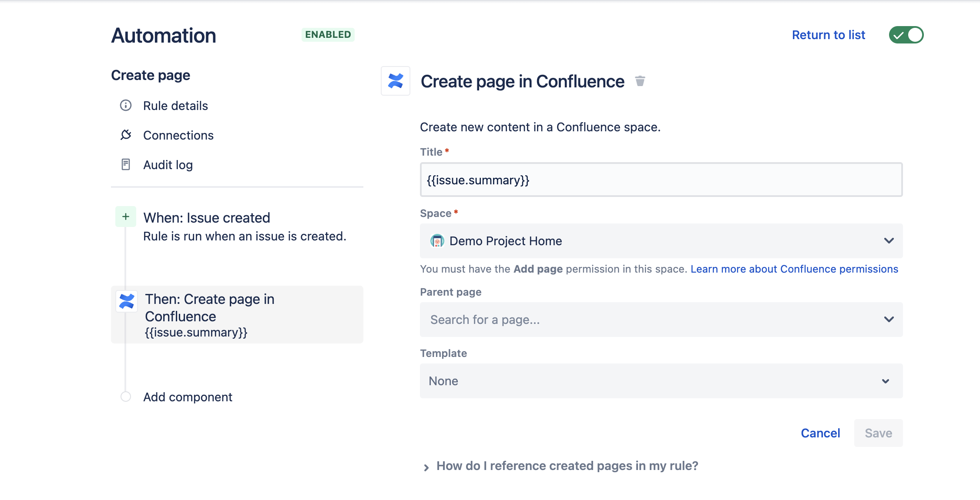Click the ENABLED status badge

[328, 34]
